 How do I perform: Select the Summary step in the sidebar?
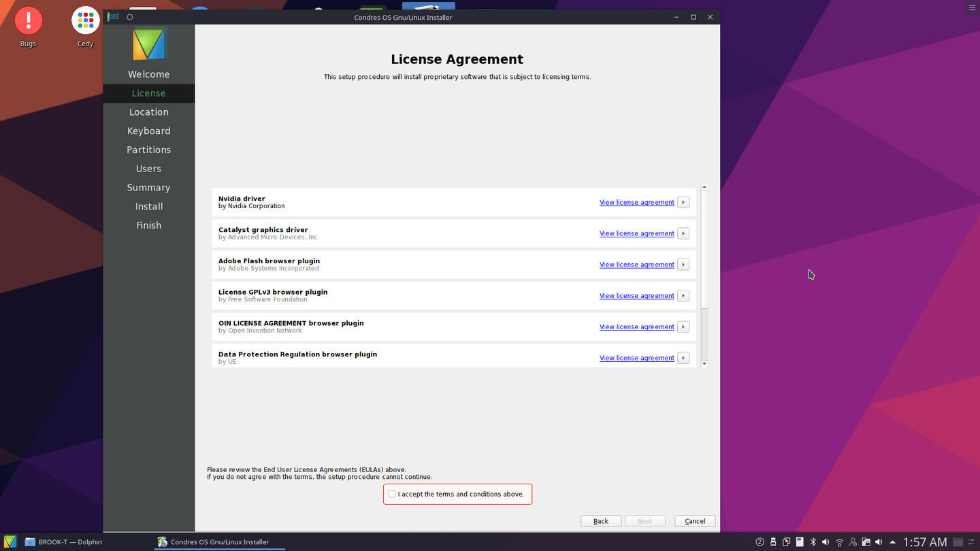pos(148,188)
